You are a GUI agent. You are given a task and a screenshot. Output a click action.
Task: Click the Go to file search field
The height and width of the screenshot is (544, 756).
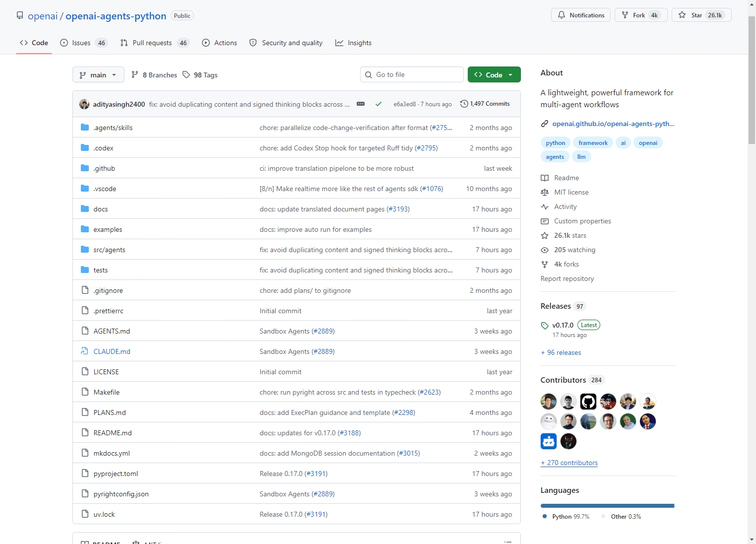tap(412, 74)
